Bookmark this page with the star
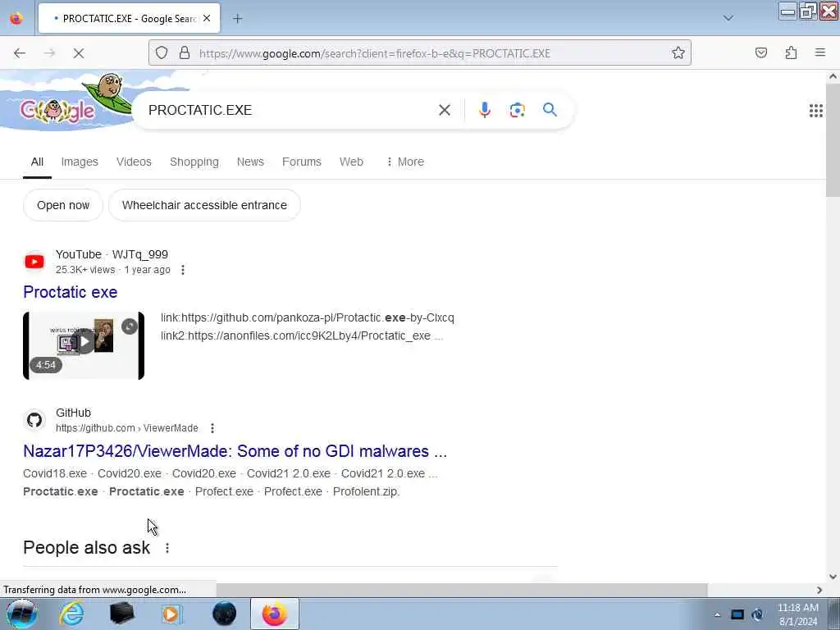The height and width of the screenshot is (630, 840). pyautogui.click(x=678, y=52)
